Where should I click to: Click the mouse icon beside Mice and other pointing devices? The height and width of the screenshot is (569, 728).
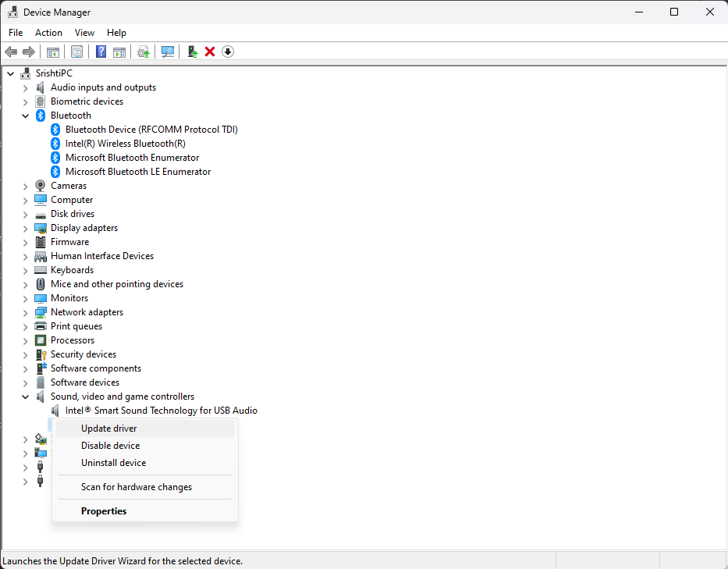tap(41, 284)
